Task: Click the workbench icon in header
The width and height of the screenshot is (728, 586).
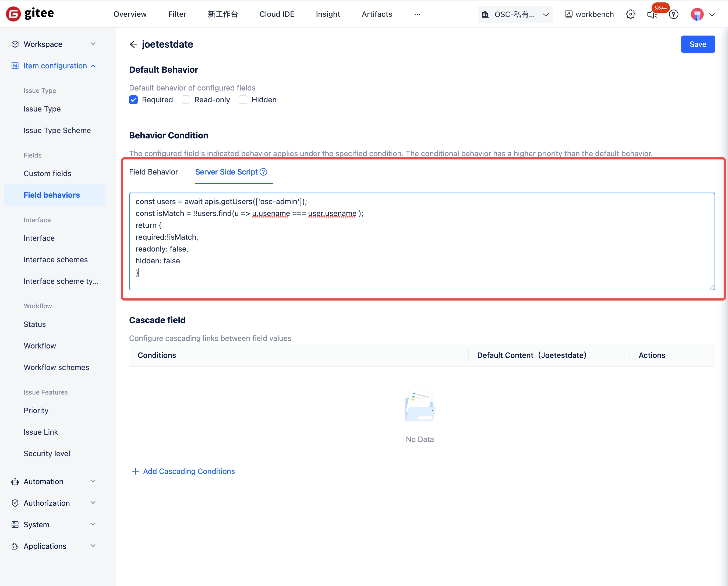Action: (x=568, y=14)
